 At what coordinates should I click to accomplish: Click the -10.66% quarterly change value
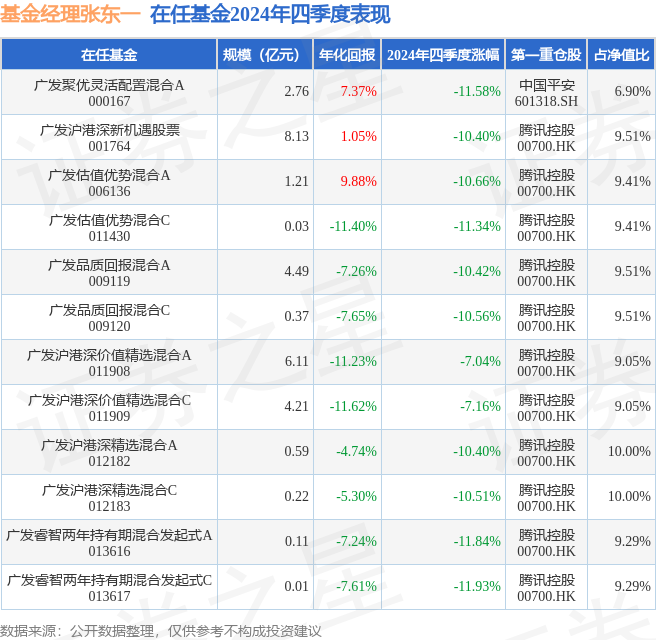point(477,181)
